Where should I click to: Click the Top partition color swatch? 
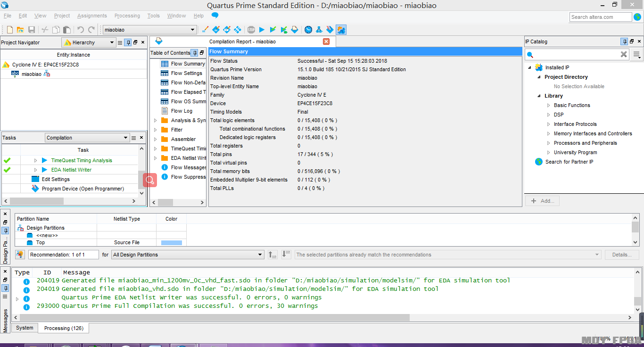pos(171,242)
